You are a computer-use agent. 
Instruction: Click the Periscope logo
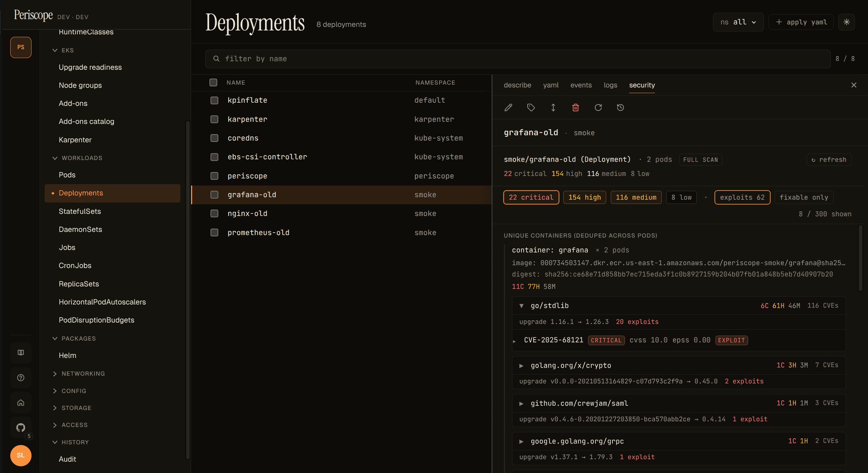click(x=33, y=15)
